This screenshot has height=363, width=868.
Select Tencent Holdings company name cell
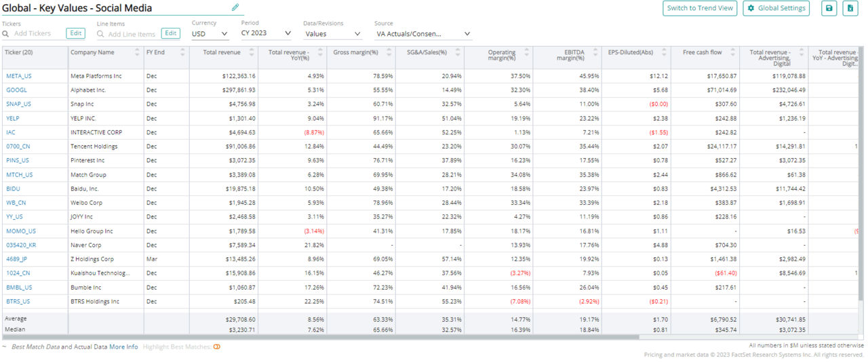click(x=106, y=147)
